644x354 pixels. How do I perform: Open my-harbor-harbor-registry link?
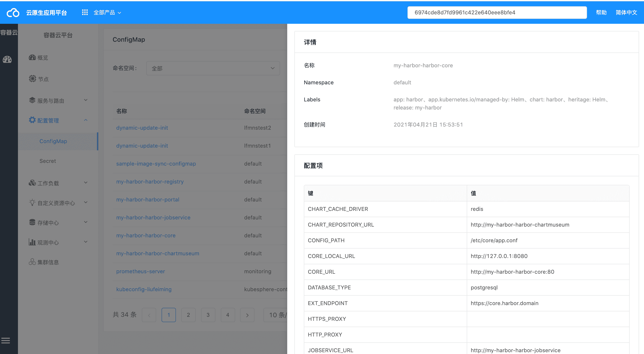[x=150, y=182]
